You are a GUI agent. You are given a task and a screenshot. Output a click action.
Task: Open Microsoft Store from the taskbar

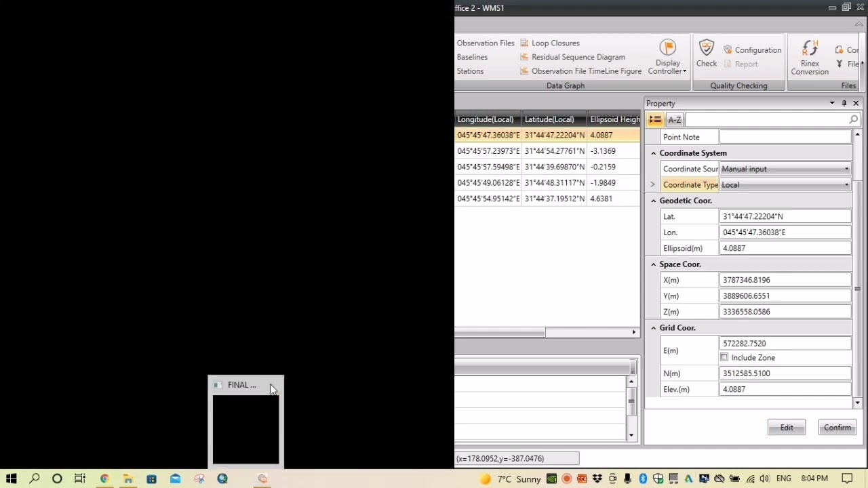coord(151,479)
